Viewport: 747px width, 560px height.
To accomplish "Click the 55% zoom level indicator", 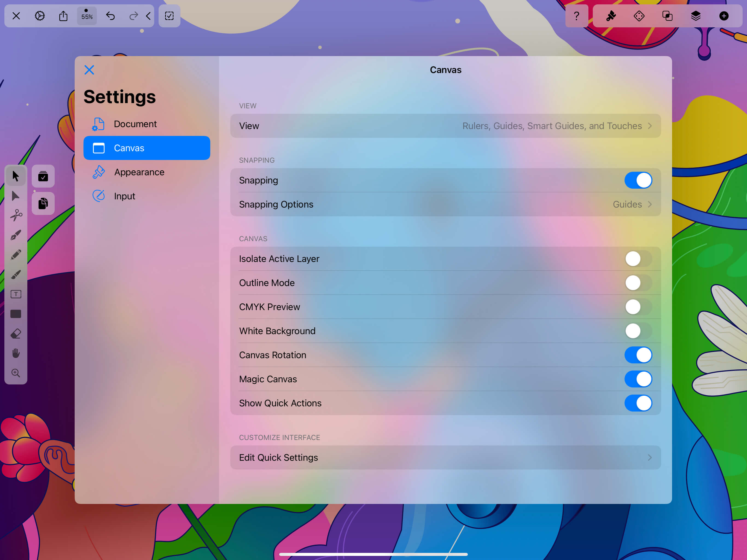I will point(87,16).
